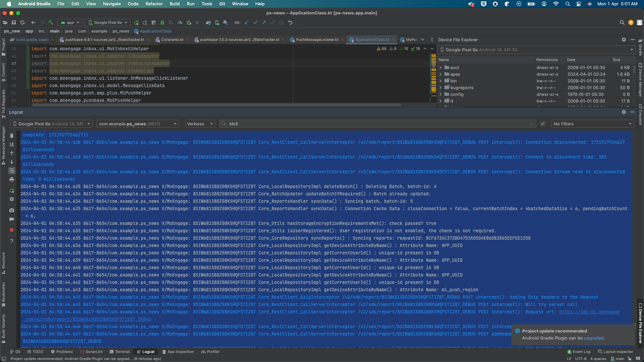Stop the process with the red square
This screenshot has width=644, height=362.
point(12,230)
